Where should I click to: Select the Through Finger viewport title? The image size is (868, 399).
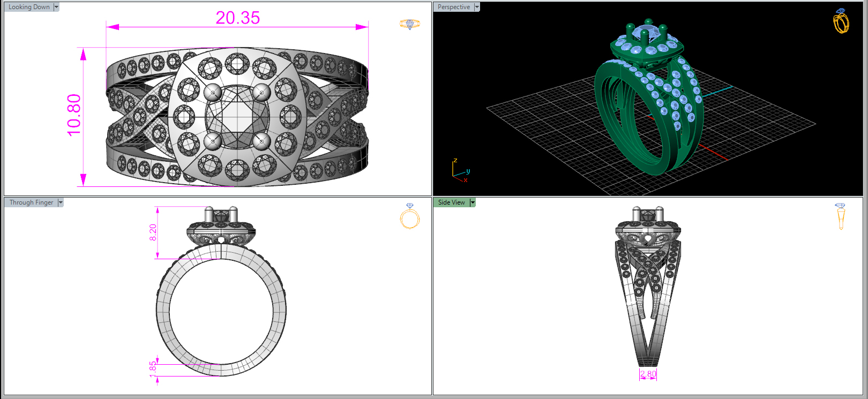(x=31, y=202)
